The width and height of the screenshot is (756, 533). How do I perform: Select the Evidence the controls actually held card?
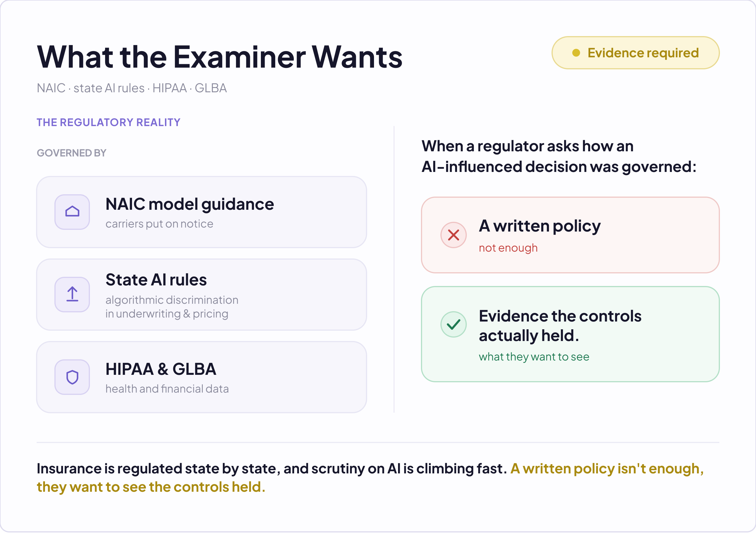pos(570,334)
